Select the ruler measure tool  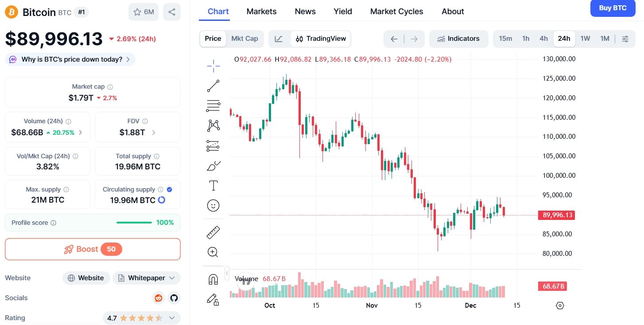(213, 232)
